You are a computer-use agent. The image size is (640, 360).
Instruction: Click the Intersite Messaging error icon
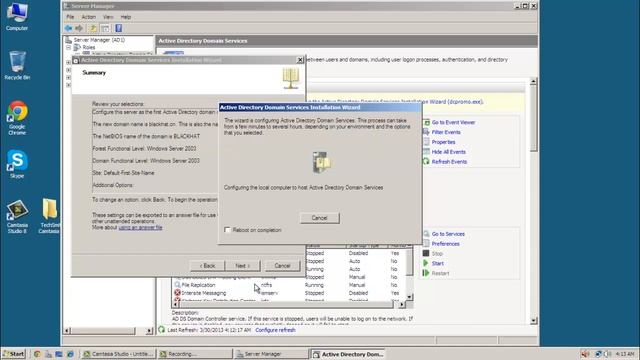[177, 293]
